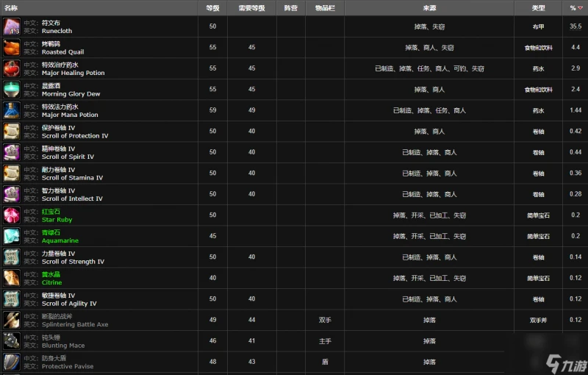Screen dimensions: 588x375
Task: Click the Splintering Battle Axe icon
Action: coord(12,320)
